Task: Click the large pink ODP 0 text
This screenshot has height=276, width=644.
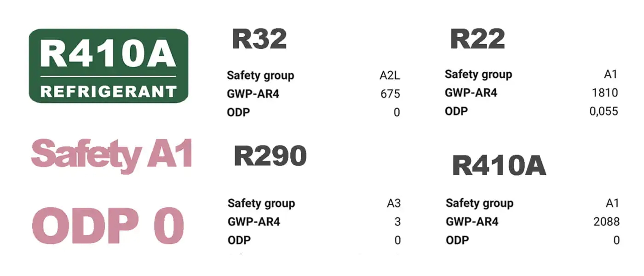Action: click(108, 226)
